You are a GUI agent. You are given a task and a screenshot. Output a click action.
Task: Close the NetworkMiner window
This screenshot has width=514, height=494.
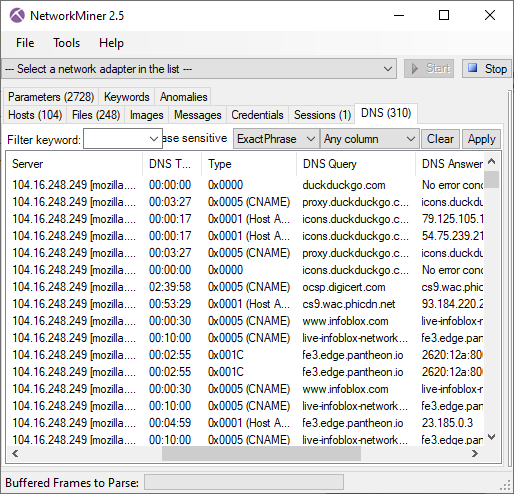click(x=490, y=15)
